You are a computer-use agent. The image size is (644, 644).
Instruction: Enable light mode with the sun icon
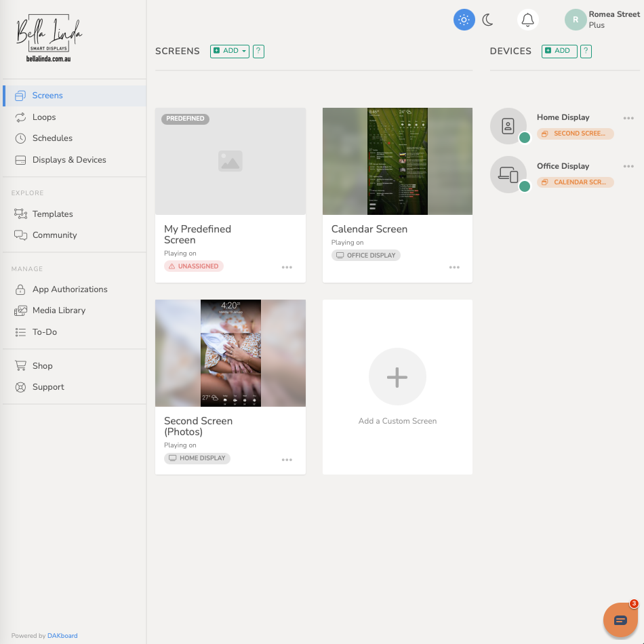coord(464,20)
